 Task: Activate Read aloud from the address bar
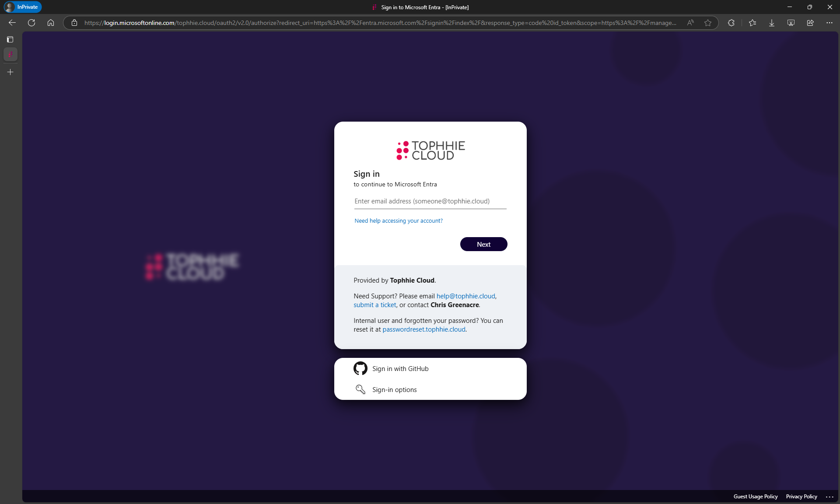(690, 23)
